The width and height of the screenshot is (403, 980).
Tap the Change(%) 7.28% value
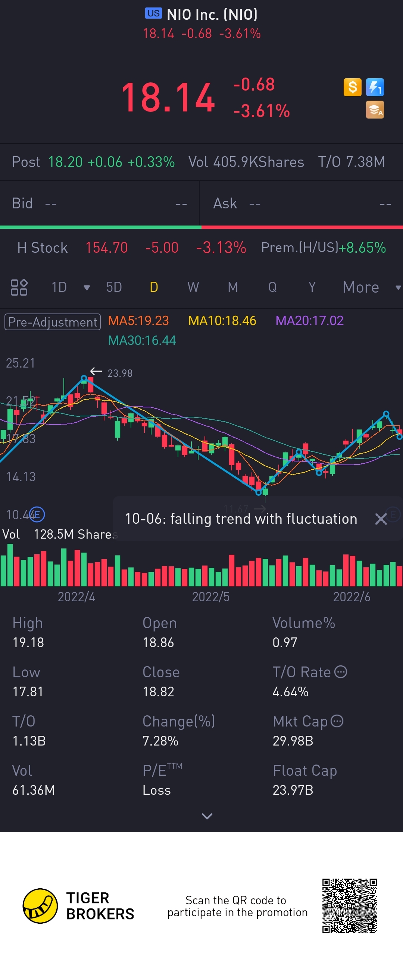(x=160, y=741)
